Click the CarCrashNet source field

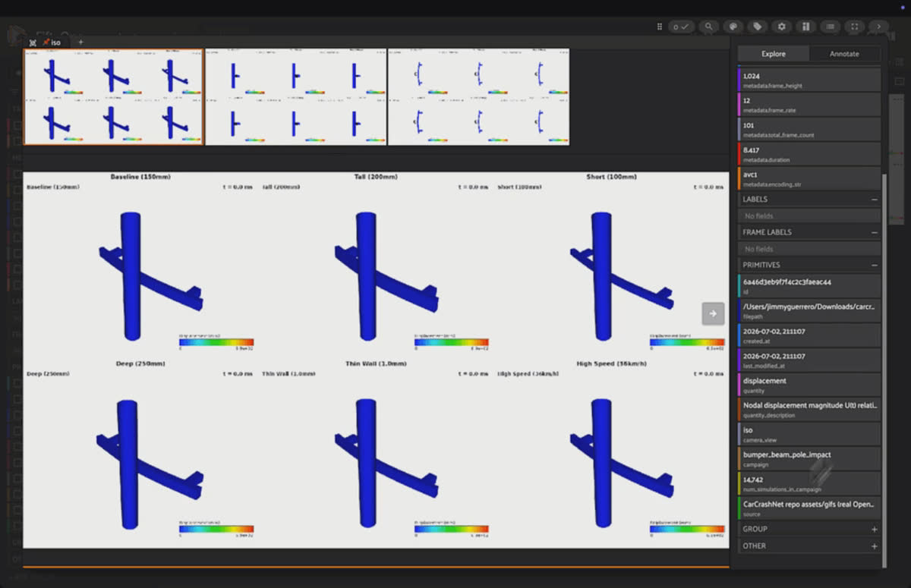809,508
